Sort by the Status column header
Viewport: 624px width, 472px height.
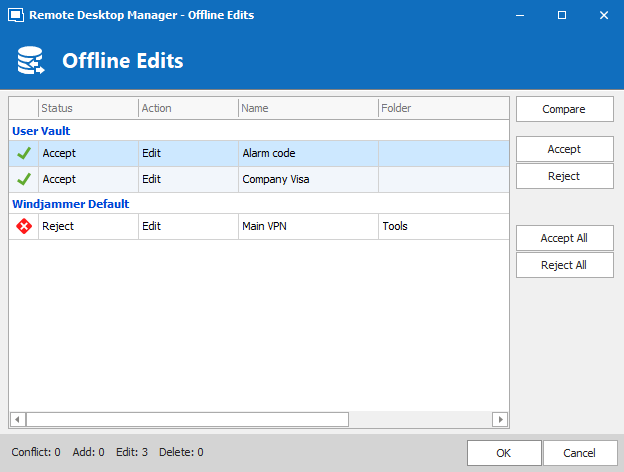(88, 108)
